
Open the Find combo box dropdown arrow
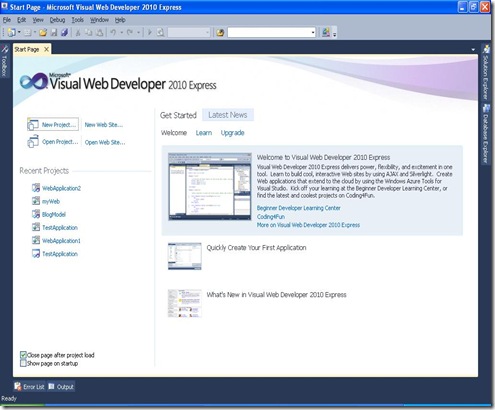point(313,32)
